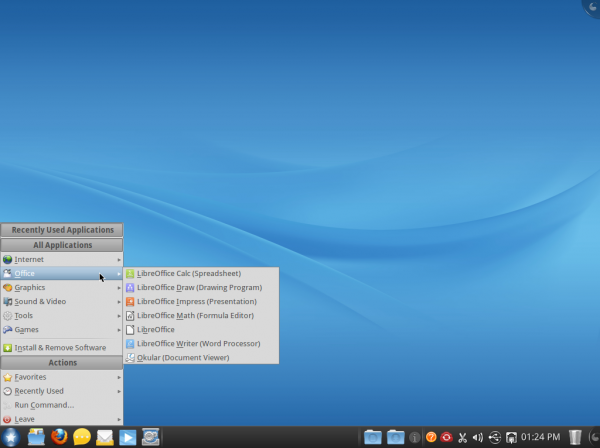600x448 pixels.
Task: Launch LibreOffice Calc (Spreadsheet)
Action: (201, 274)
